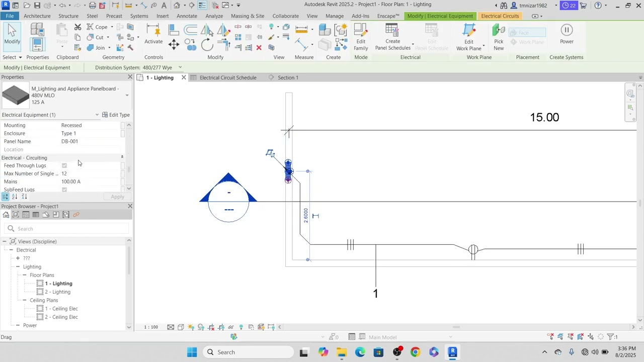This screenshot has height=362, width=644.
Task: Toggle the Feed Through Lugs checkbox
Action: click(x=64, y=165)
